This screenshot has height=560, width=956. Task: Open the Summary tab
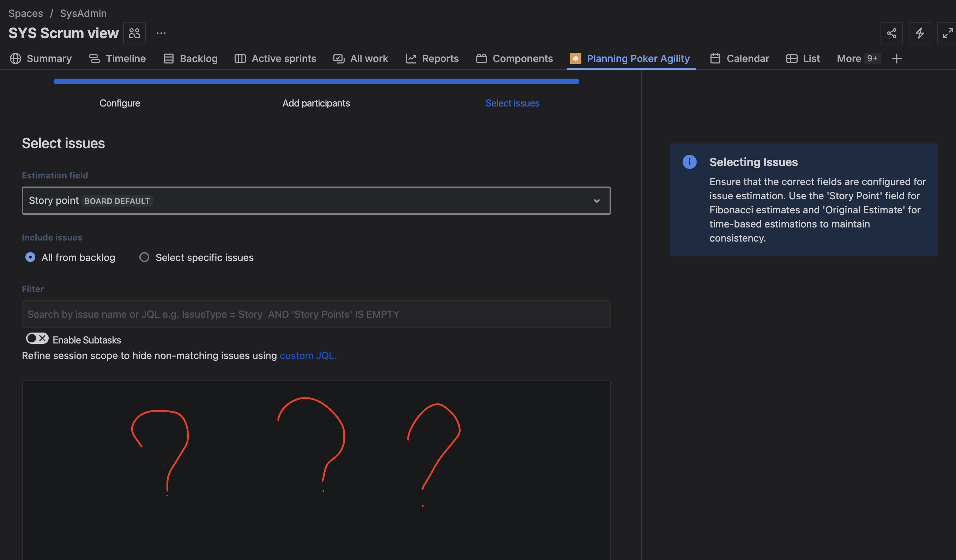(x=41, y=59)
